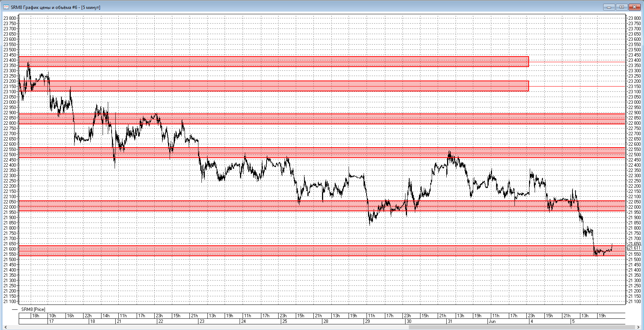Click date label '31' in the date row
The width and height of the screenshot is (644, 330).
click(450, 321)
